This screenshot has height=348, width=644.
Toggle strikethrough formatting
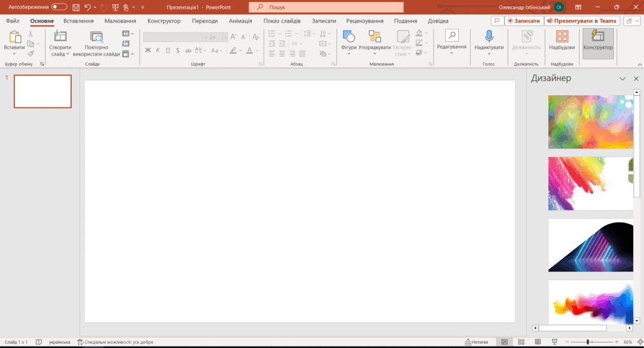188,51
